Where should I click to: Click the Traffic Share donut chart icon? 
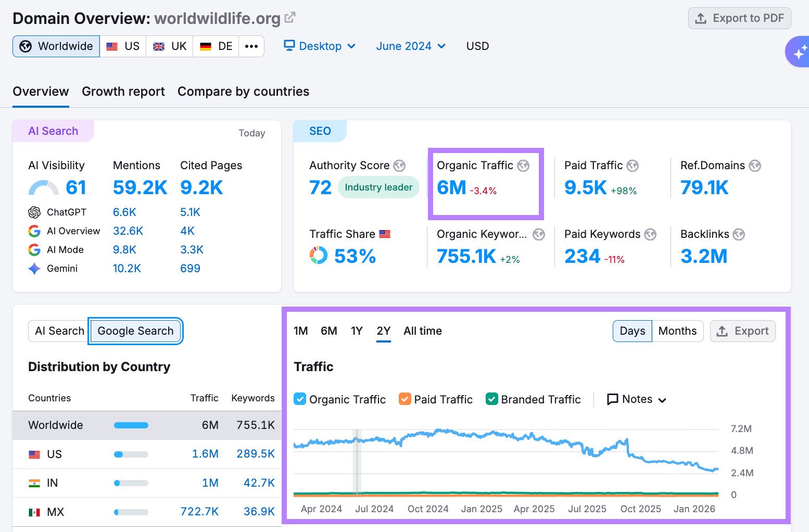point(319,256)
